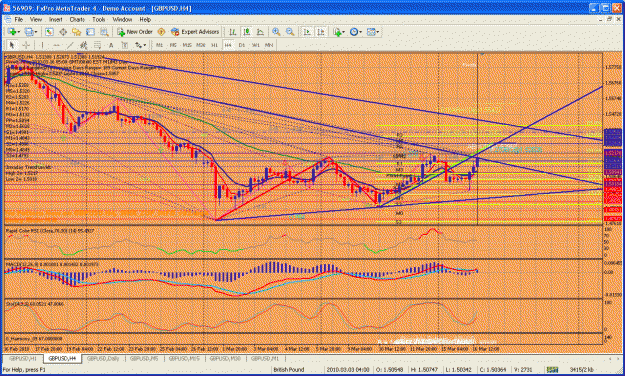
Task: Switch to M5 timeframe button
Action: [x=173, y=45]
